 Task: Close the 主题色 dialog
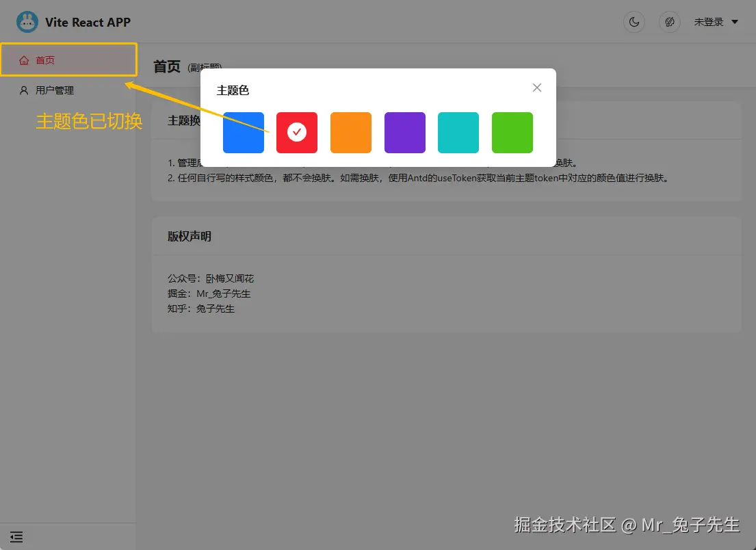[536, 87]
